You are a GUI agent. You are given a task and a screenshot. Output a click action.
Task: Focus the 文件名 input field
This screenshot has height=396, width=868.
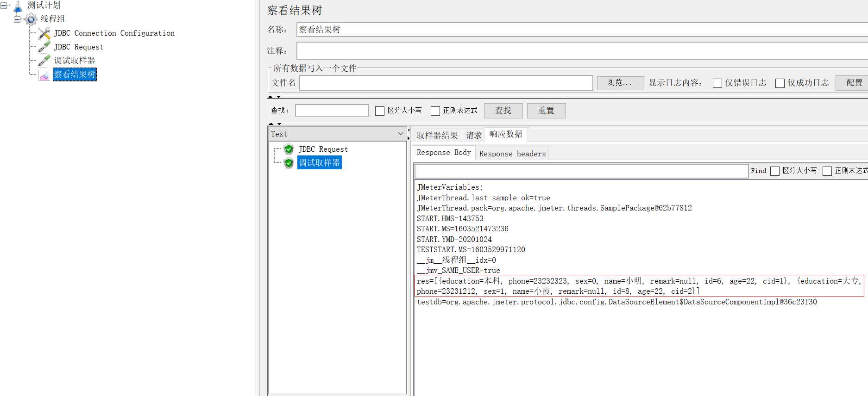click(446, 83)
